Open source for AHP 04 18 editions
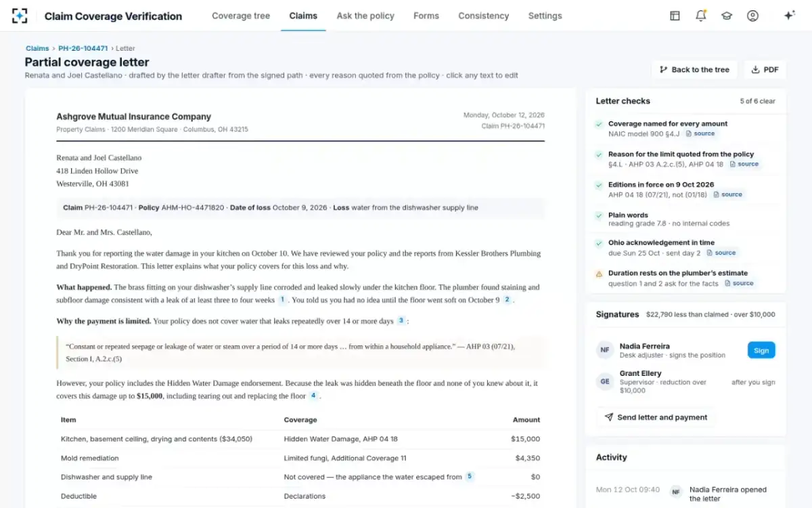Screen dimensions: 812x508 [728, 194]
